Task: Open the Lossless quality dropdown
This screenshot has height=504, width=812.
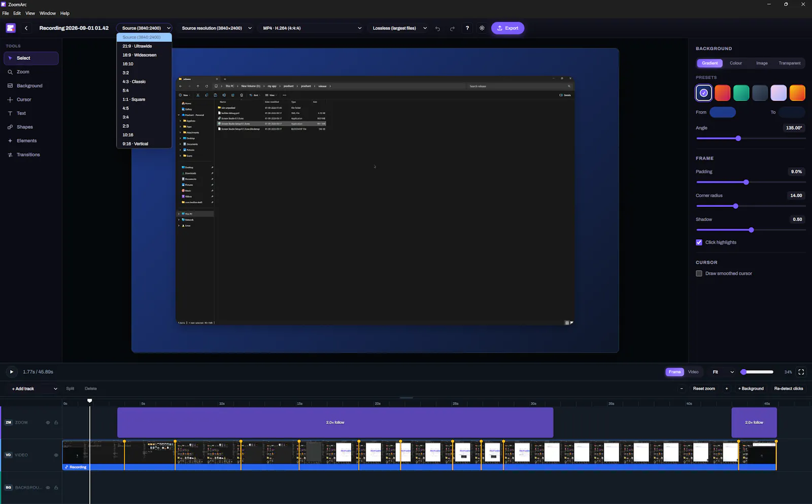Action: point(399,28)
